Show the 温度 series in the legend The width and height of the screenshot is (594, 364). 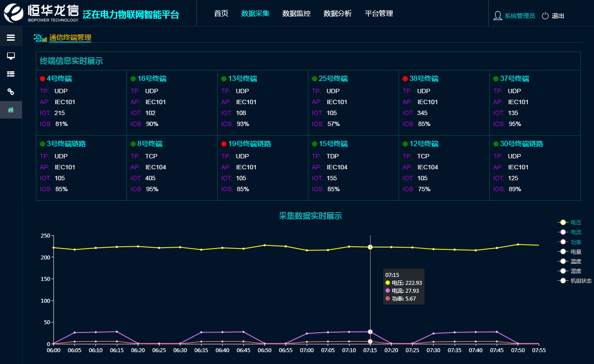point(575,261)
